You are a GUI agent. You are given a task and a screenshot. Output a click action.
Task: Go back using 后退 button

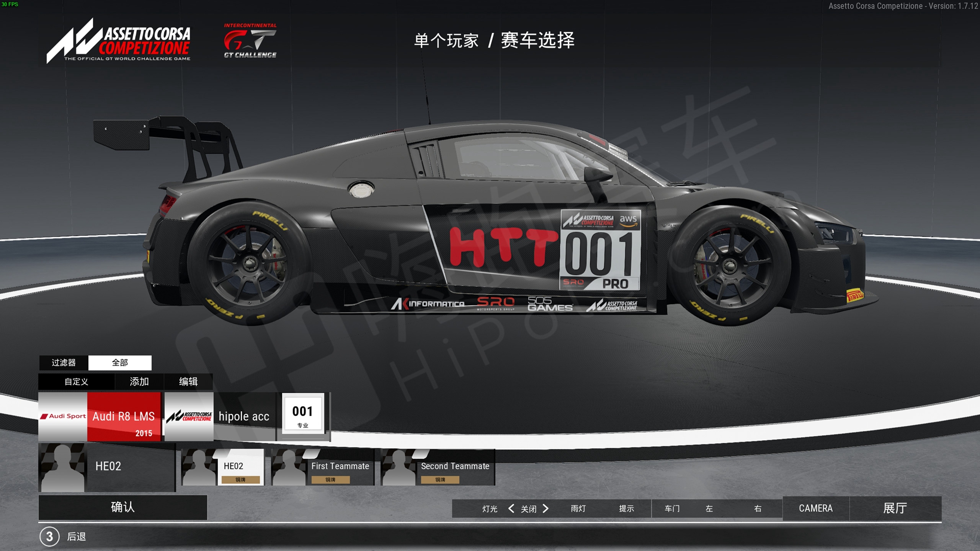[x=77, y=537]
